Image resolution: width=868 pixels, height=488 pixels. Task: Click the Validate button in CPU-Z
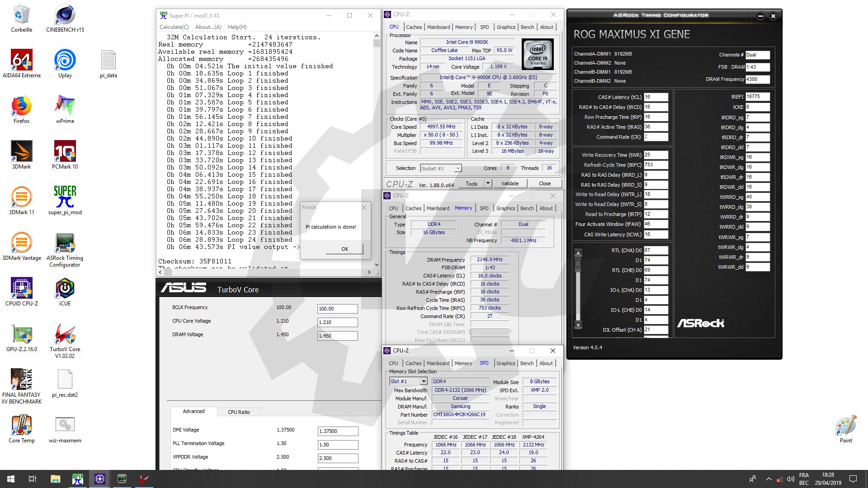510,183
